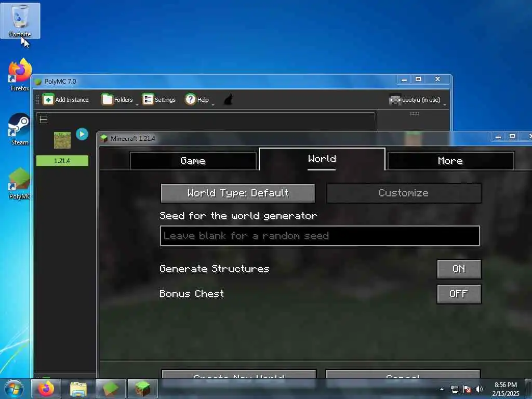This screenshot has width=532, height=399.
Task: Click the Customize button
Action: coord(404,193)
